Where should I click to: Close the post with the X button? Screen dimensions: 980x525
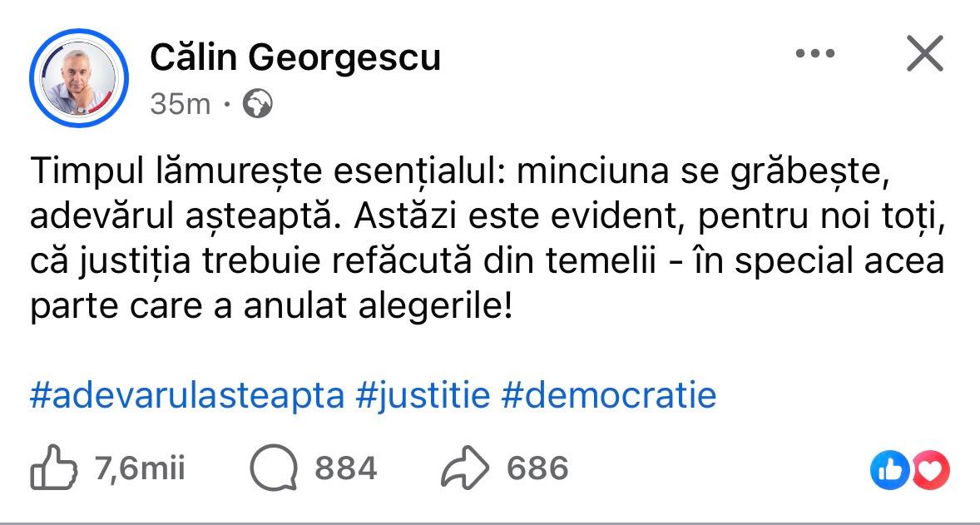pos(923,55)
